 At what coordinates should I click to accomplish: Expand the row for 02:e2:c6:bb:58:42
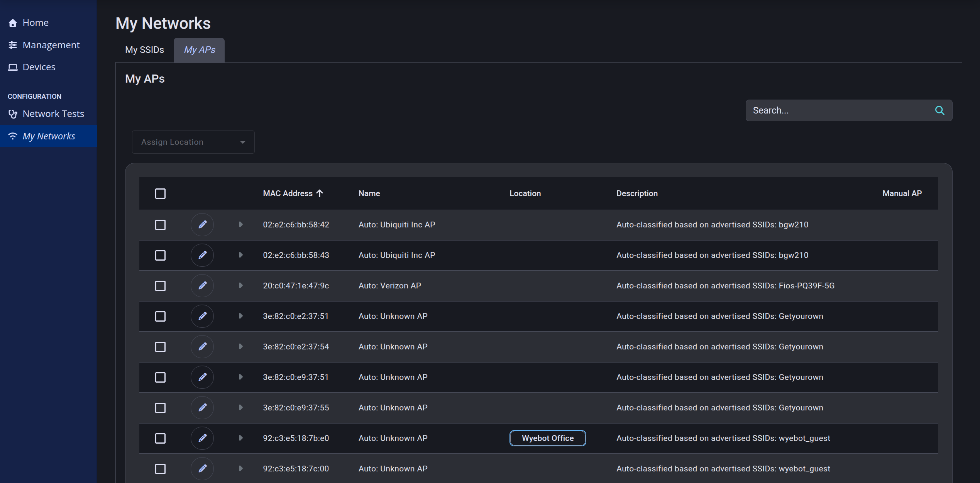pyautogui.click(x=241, y=224)
